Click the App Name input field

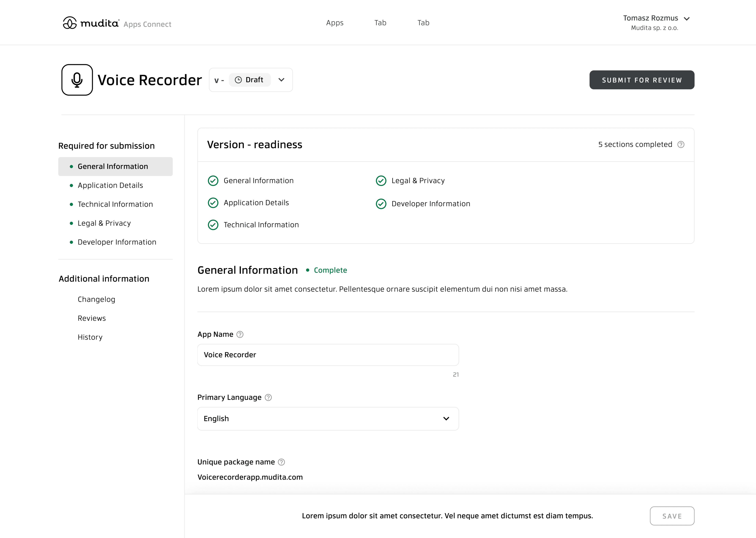[328, 355]
